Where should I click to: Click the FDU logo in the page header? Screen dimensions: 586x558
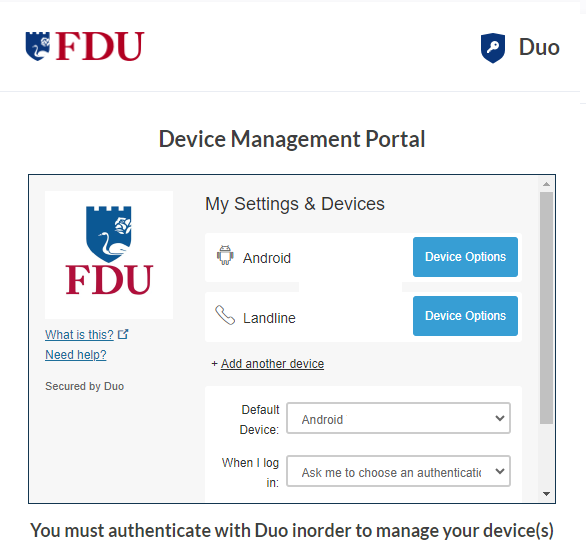(x=85, y=46)
